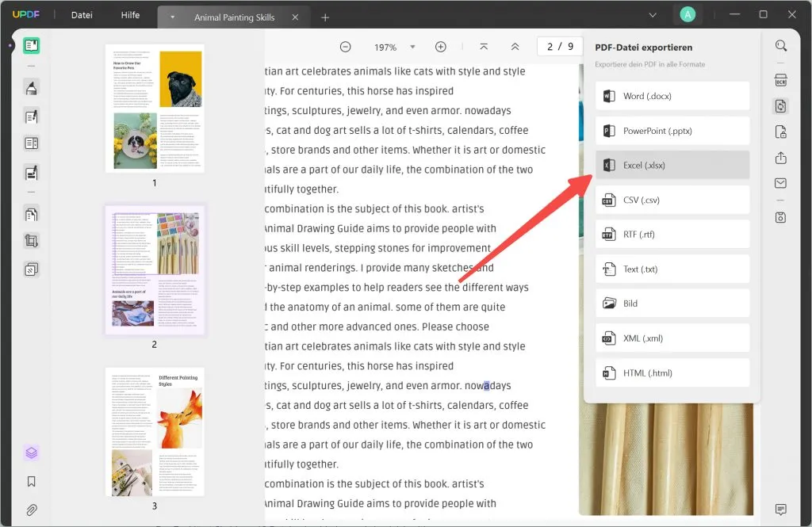Screen dimensions: 812x527
Task: Open the tab list dropdown arrow
Action: (173, 17)
